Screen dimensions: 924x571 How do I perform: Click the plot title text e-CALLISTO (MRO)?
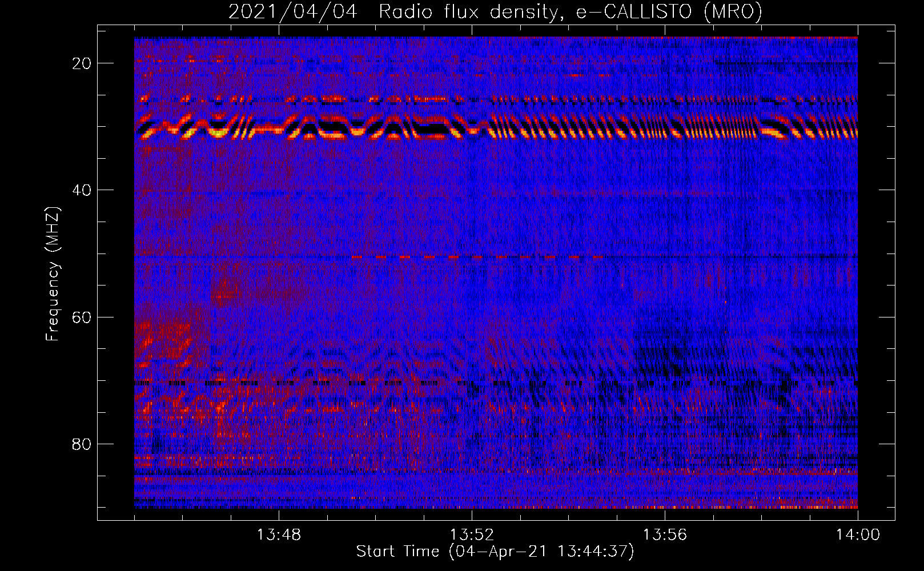(x=669, y=11)
